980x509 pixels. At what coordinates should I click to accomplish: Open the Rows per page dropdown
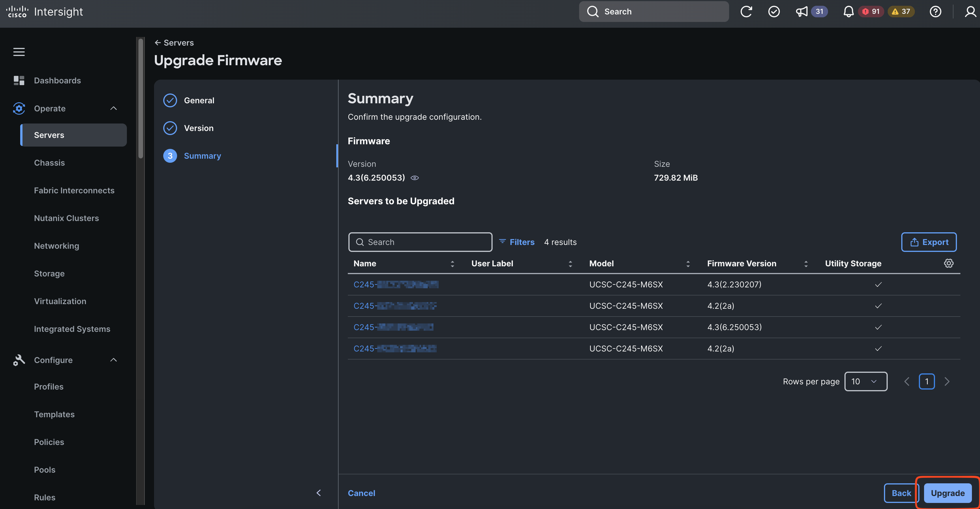pyautogui.click(x=866, y=381)
